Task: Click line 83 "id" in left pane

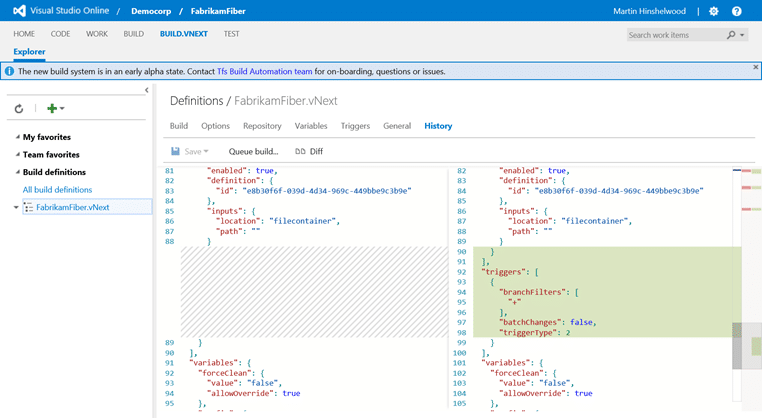Action: [x=313, y=191]
